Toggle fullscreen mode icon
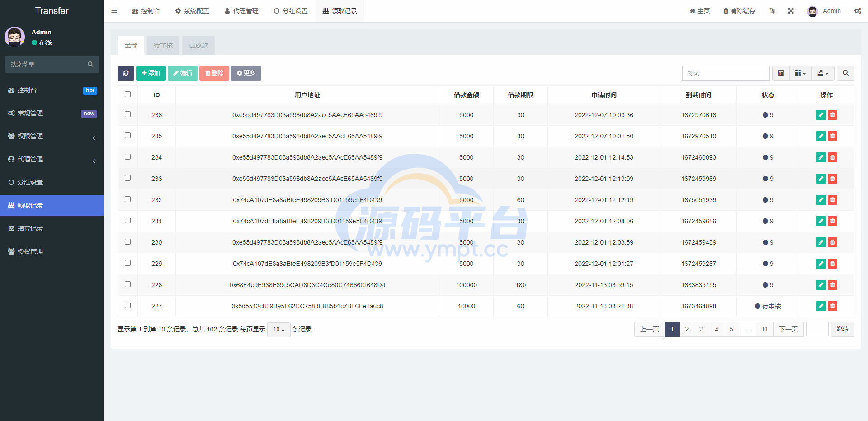 [791, 11]
